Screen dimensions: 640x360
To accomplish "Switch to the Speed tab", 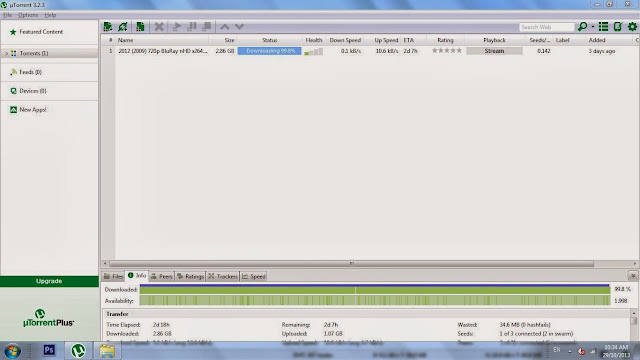I will (253, 276).
